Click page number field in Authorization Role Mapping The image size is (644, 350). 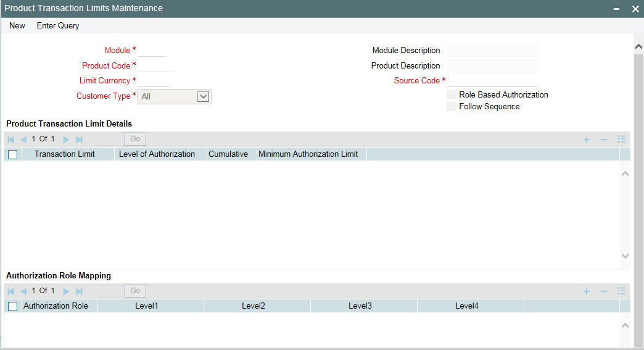pyautogui.click(x=106, y=291)
